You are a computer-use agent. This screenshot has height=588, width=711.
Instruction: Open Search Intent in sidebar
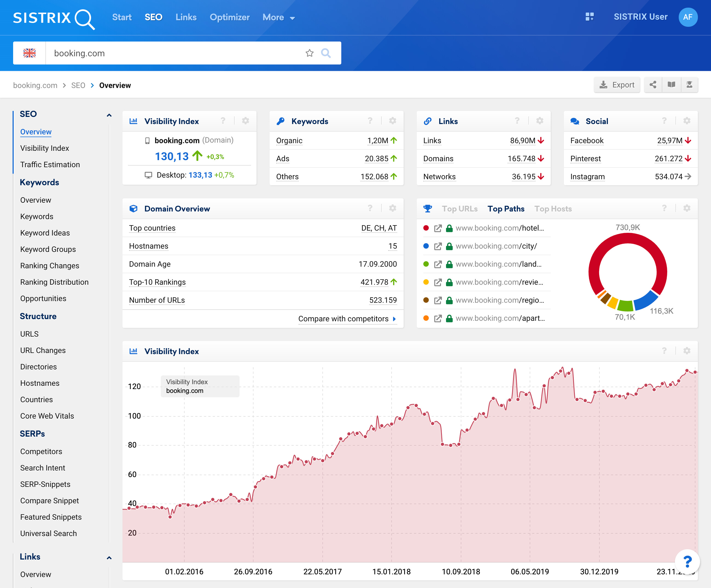43,468
